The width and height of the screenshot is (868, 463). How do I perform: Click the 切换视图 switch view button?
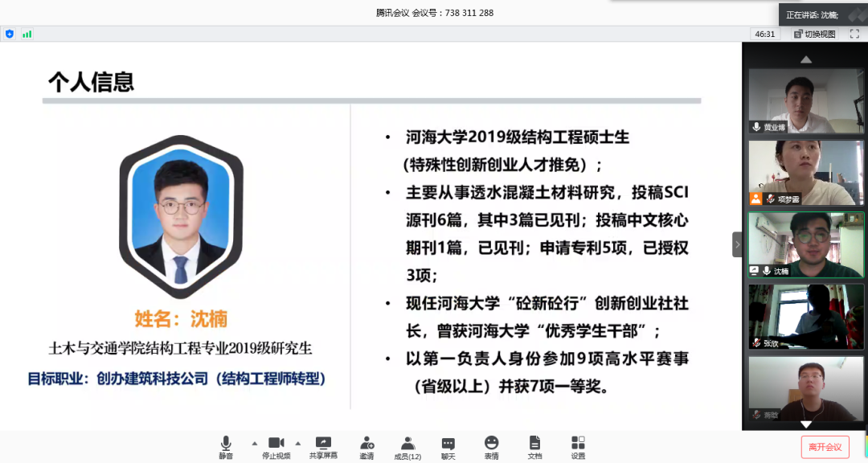tap(814, 34)
